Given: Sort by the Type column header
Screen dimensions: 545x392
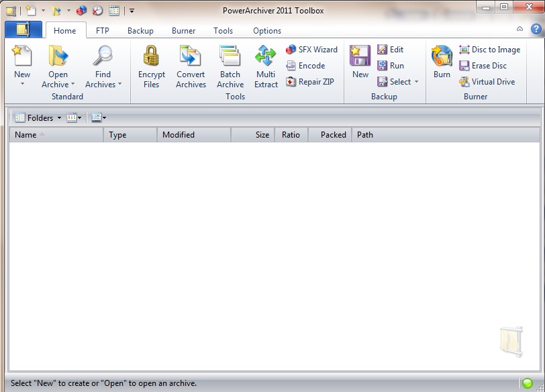Looking at the screenshot, I should click(130, 135).
